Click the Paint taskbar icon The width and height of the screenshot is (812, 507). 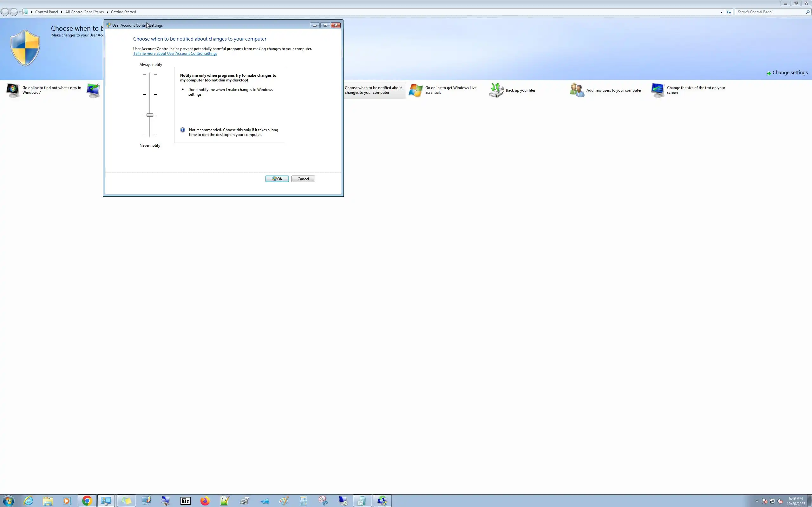tap(284, 501)
